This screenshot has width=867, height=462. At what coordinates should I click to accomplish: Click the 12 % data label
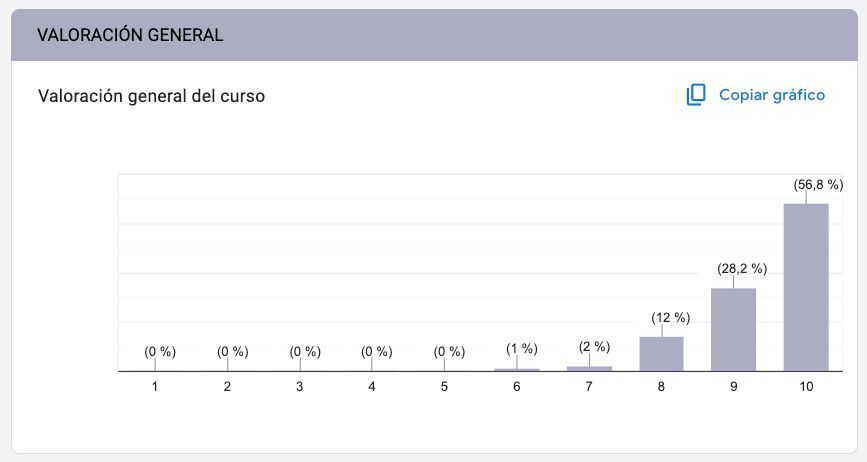point(670,318)
